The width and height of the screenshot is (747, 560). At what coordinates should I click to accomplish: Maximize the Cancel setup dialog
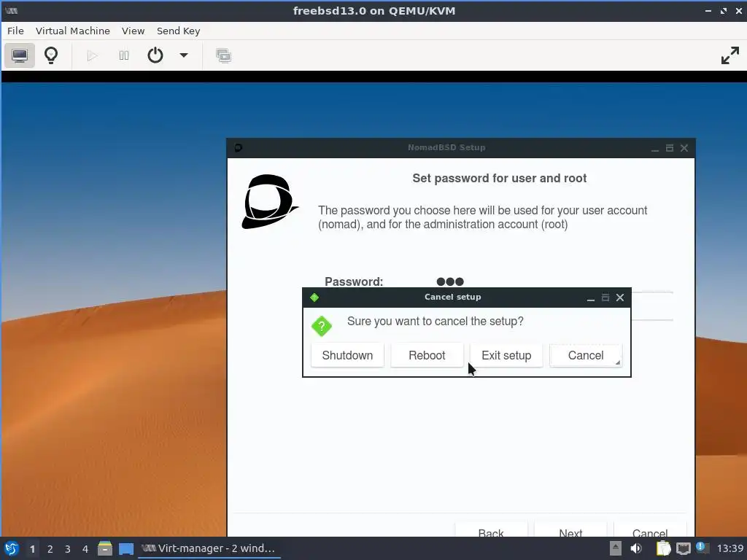(x=605, y=297)
